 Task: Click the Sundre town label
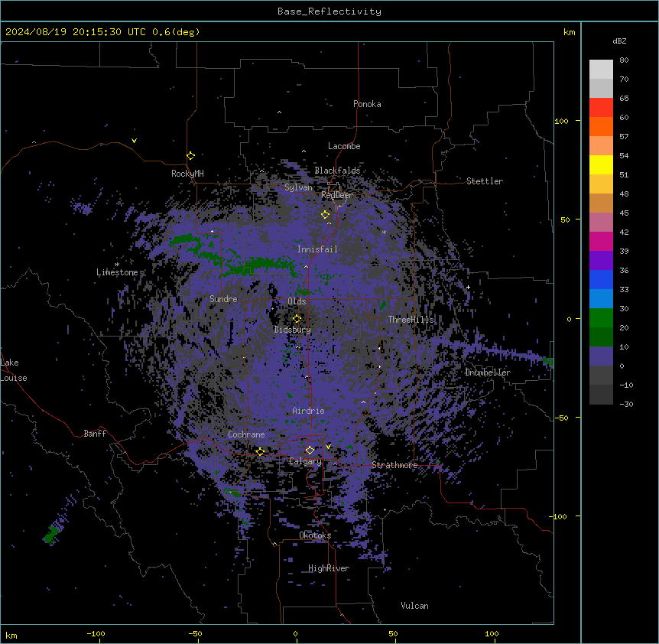pyautogui.click(x=223, y=299)
